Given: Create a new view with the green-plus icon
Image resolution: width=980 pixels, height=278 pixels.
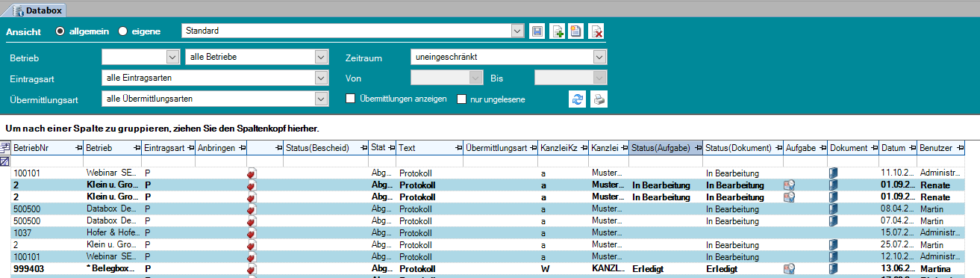Looking at the screenshot, I should tap(558, 31).
